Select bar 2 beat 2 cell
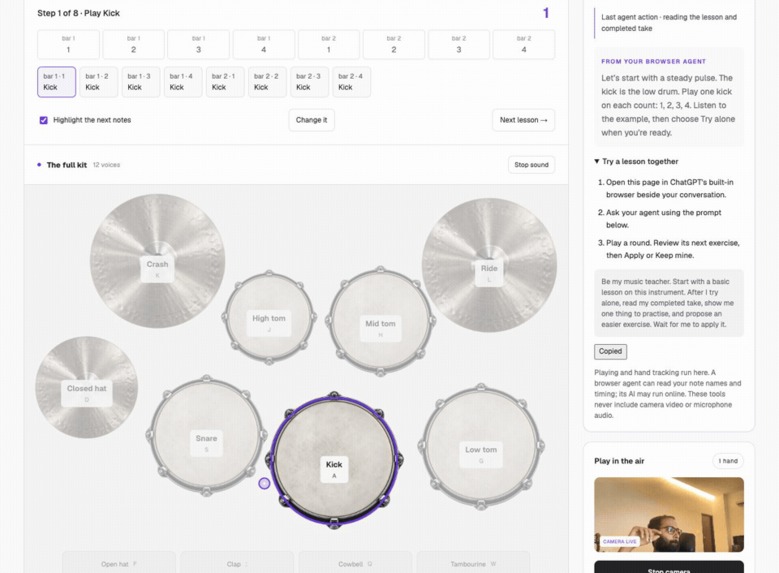Image resolution: width=779 pixels, height=573 pixels. [394, 45]
